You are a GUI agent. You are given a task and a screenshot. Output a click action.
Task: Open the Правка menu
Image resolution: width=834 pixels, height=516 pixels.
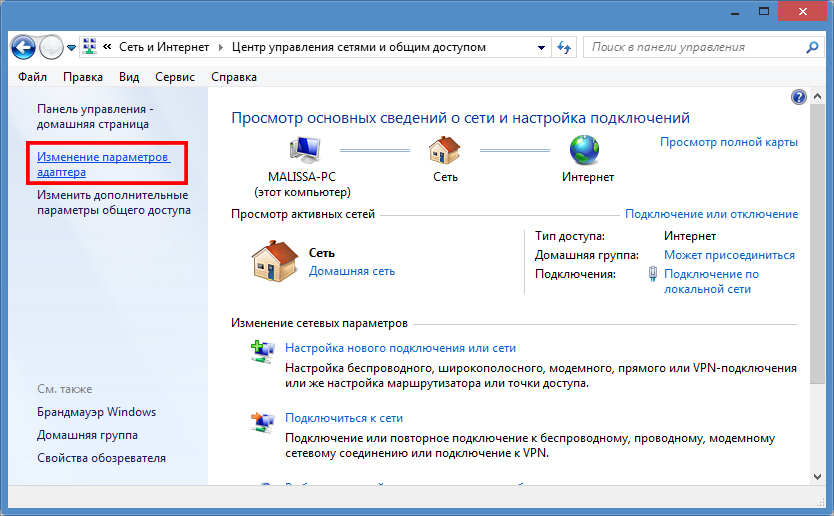[83, 77]
